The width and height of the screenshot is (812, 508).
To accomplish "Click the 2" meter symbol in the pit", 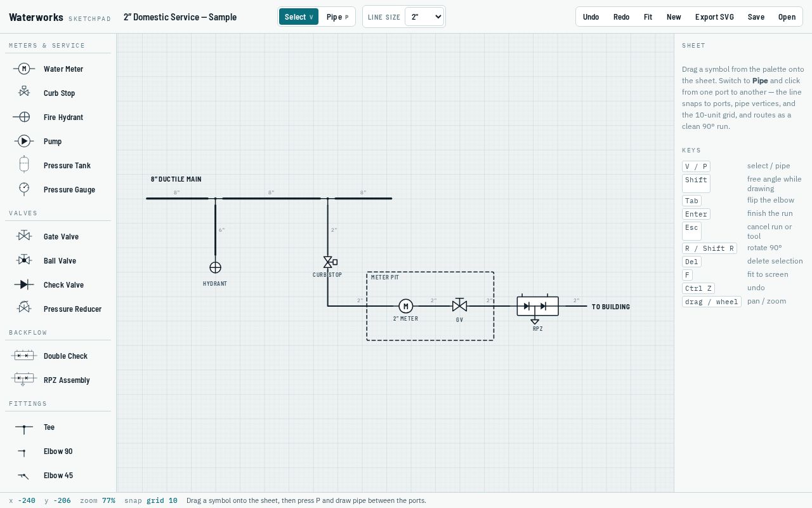I will (x=406, y=306).
